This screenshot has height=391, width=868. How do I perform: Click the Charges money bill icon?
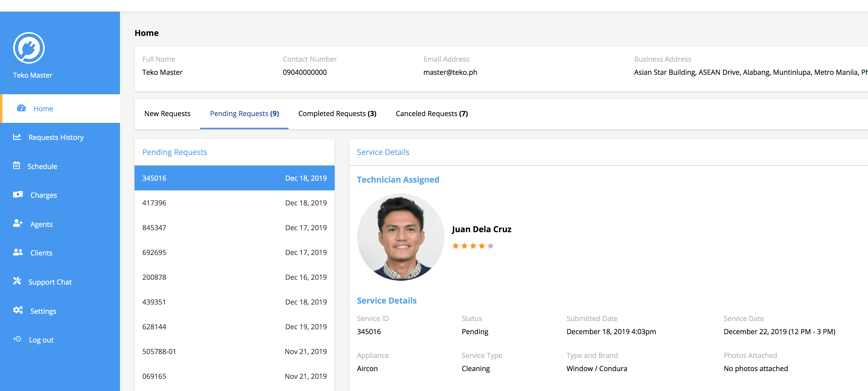coord(18,195)
